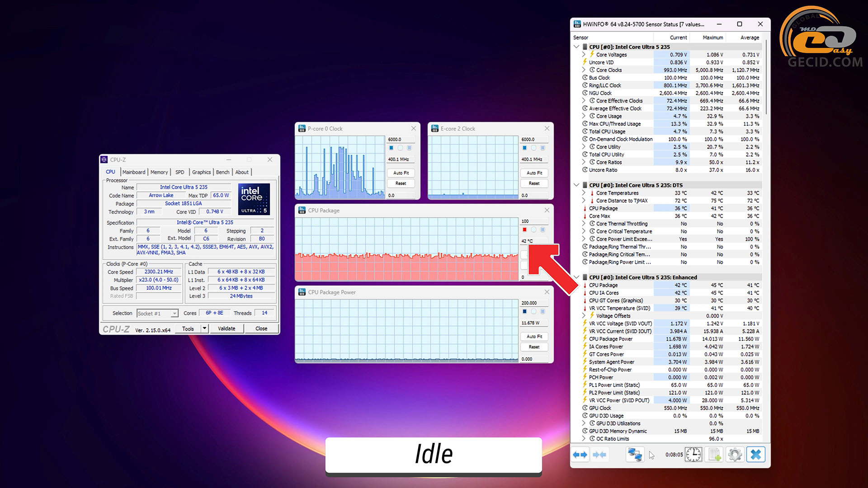Click the CPU Package Power window title icon
Screen dimensions: 868x488
tap(302, 292)
